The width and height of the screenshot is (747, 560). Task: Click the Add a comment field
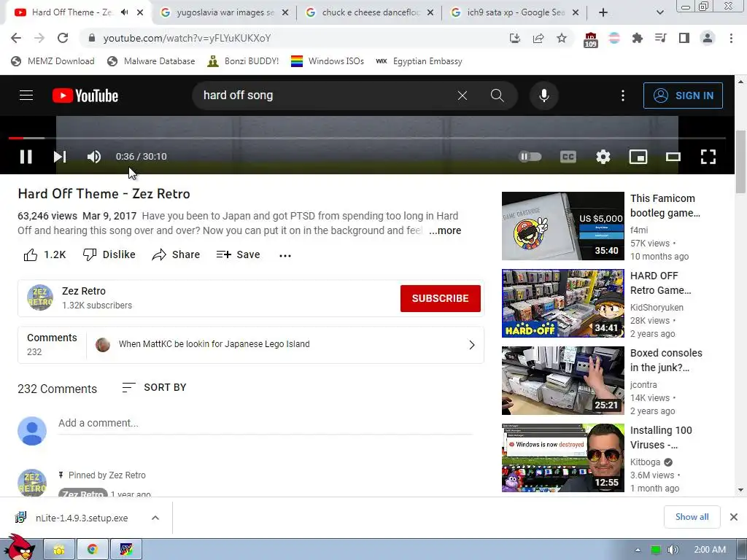(265, 424)
